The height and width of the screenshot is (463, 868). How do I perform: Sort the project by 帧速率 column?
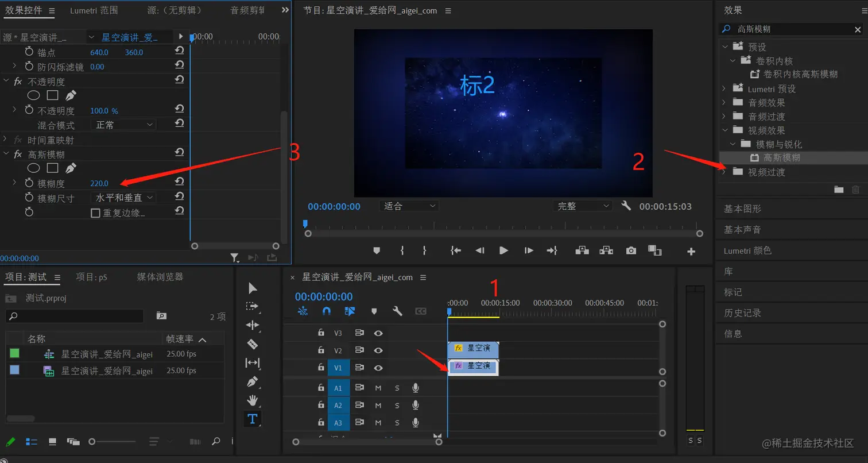(x=180, y=339)
